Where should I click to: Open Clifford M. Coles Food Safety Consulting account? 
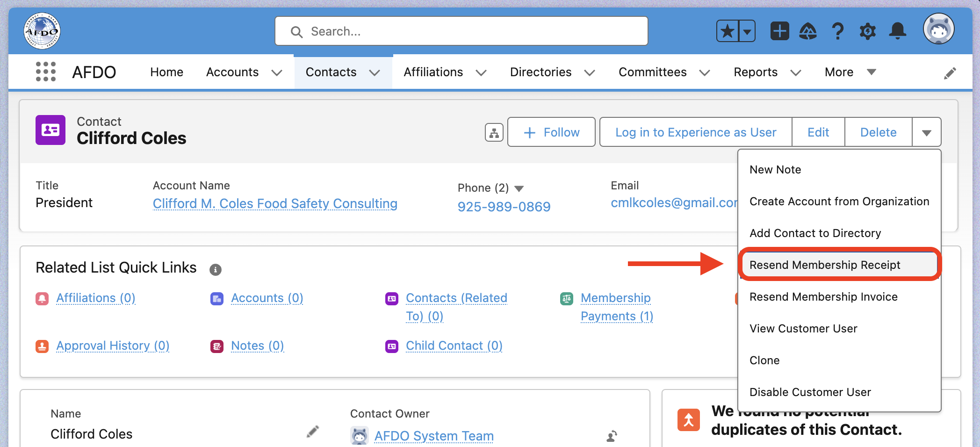click(275, 204)
